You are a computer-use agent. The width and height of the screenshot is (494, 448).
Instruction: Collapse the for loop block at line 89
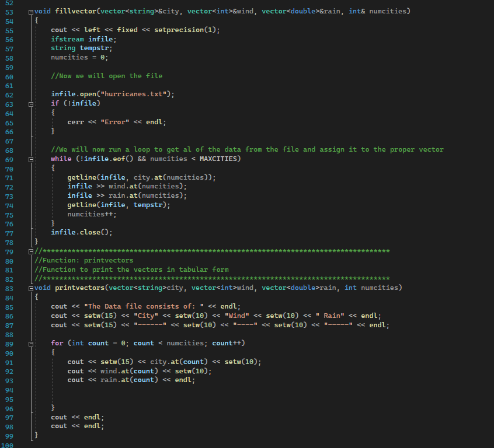[x=31, y=344]
